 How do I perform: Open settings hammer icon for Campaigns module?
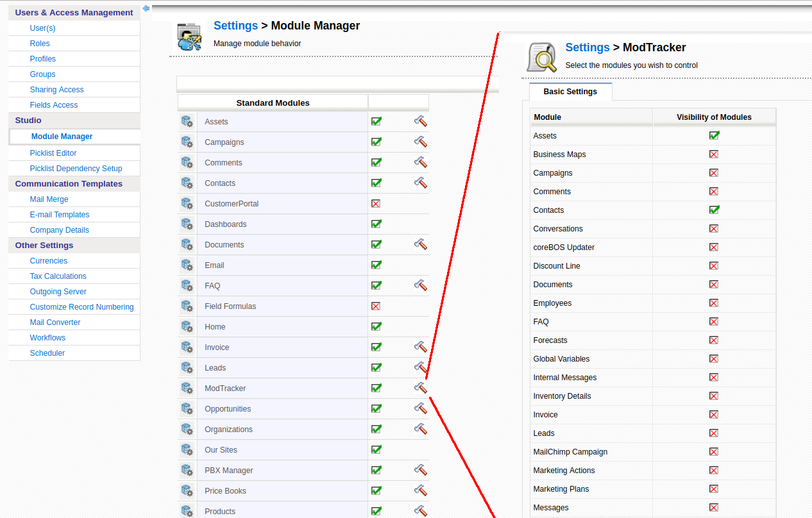[x=421, y=142]
